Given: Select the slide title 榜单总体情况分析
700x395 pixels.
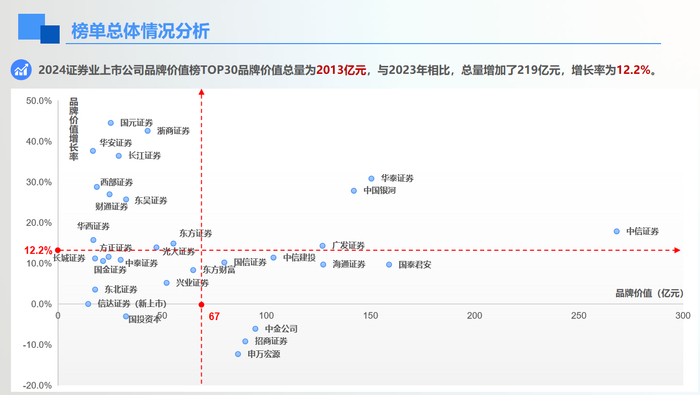Looking at the screenshot, I should tap(140, 31).
